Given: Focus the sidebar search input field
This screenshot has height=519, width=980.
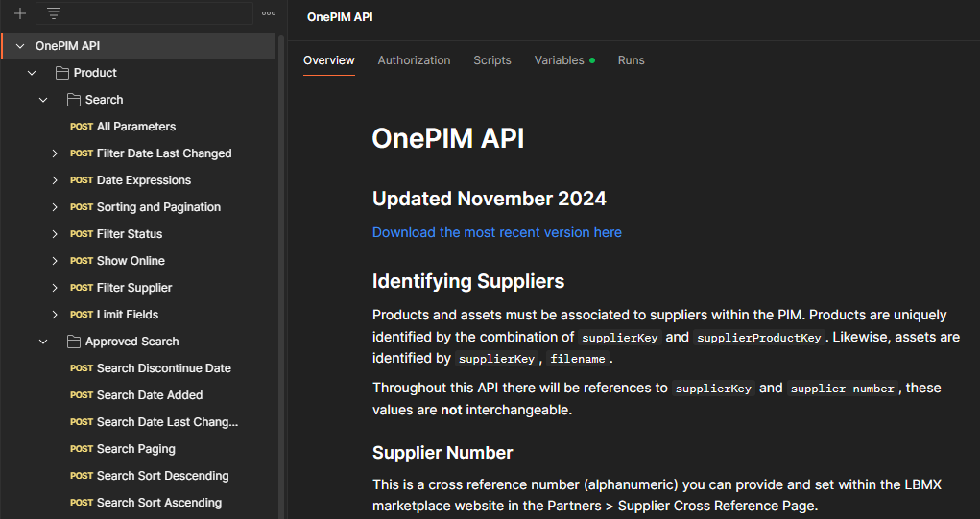Looking at the screenshot, I should tap(144, 13).
